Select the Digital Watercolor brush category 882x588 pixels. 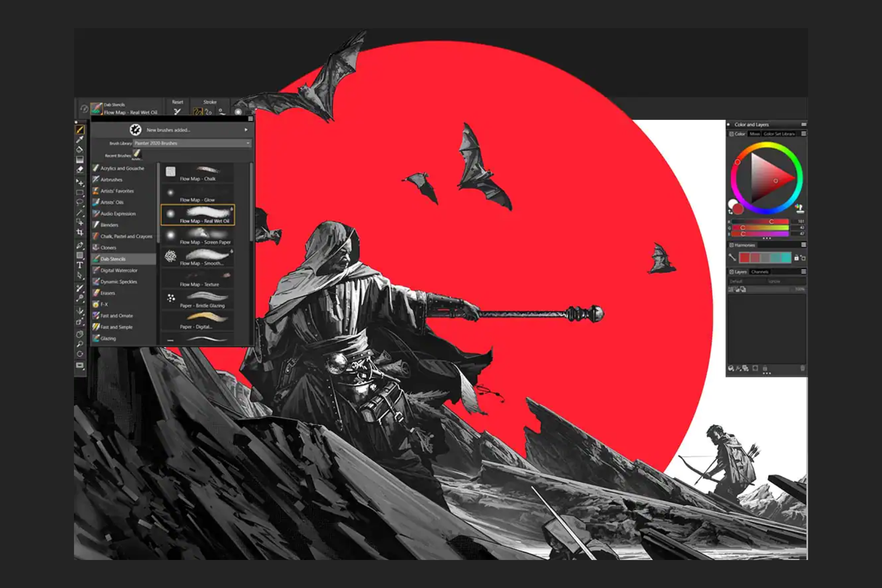tap(119, 271)
